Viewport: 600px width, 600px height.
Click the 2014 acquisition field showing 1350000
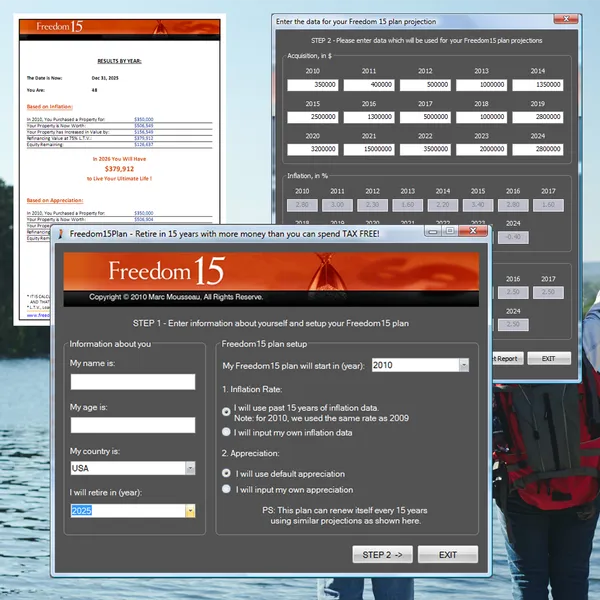coord(538,85)
